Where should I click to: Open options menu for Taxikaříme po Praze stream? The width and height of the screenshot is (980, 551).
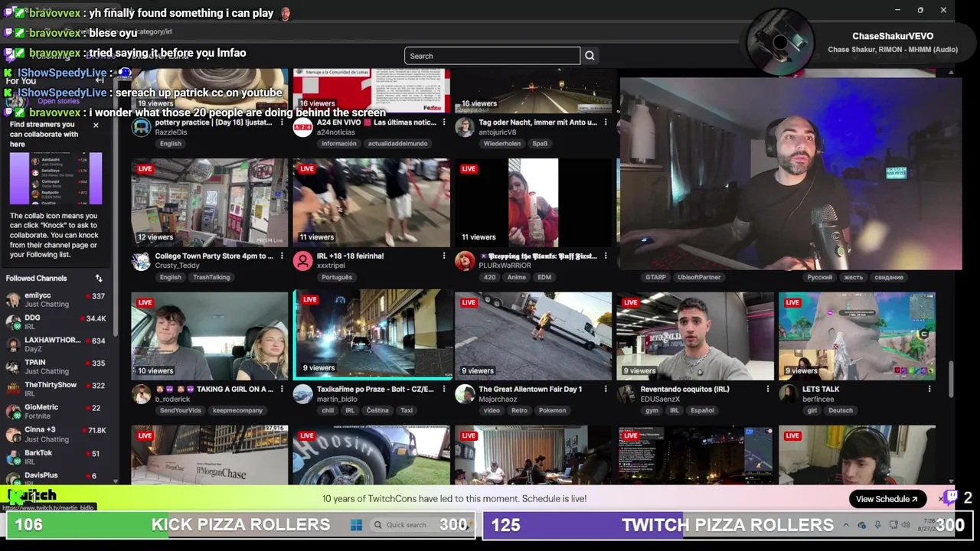coord(443,390)
